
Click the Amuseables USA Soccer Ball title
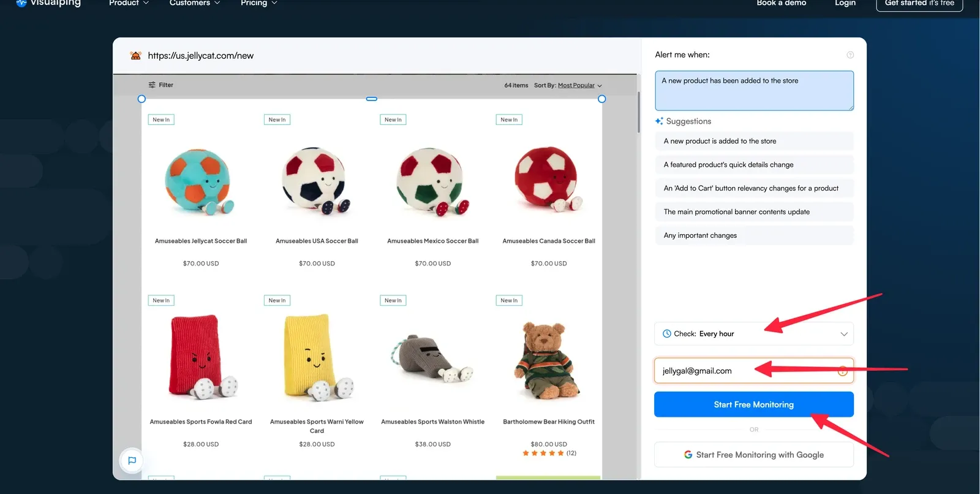pos(317,241)
